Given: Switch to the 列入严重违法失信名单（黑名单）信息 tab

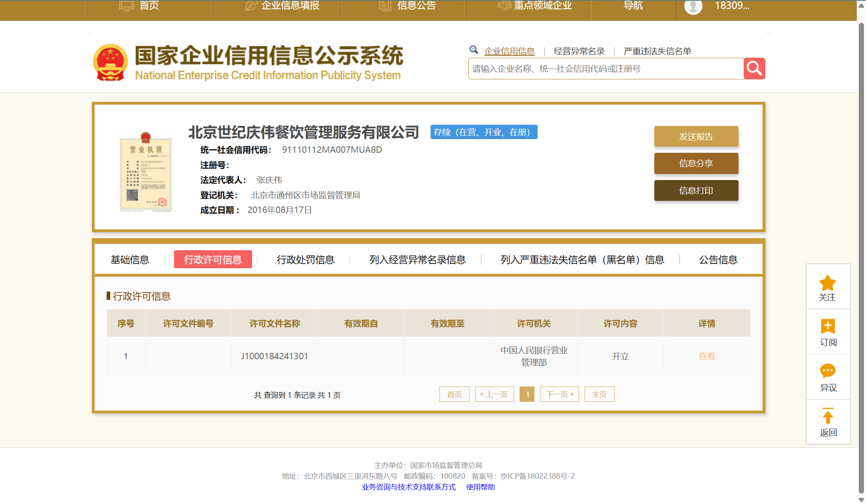Looking at the screenshot, I should click(582, 259).
